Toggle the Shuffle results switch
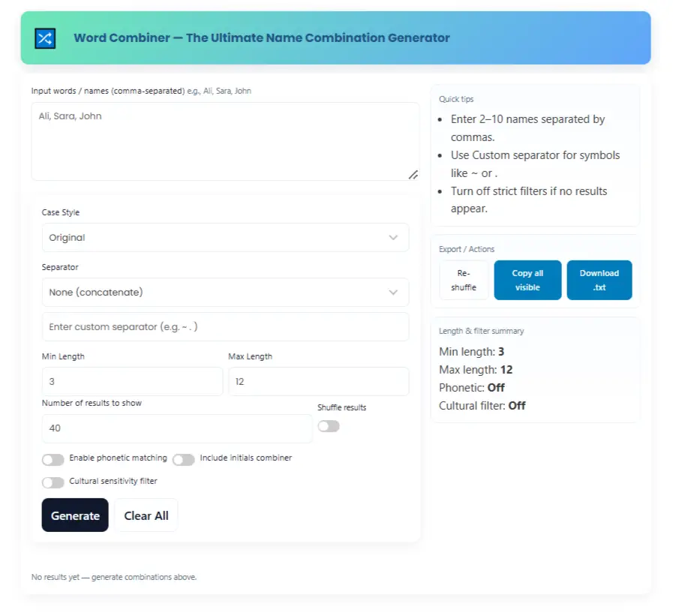 tap(329, 426)
